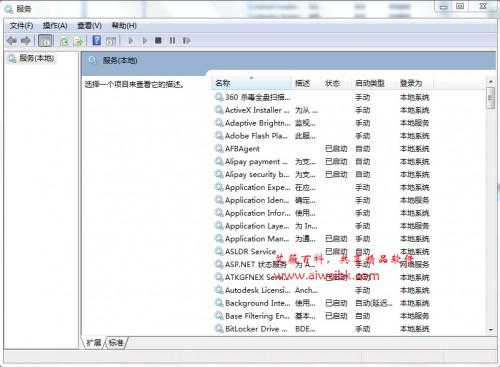The width and height of the screenshot is (500, 367).
Task: Open the 操作(A) menu
Action: pyautogui.click(x=55, y=26)
